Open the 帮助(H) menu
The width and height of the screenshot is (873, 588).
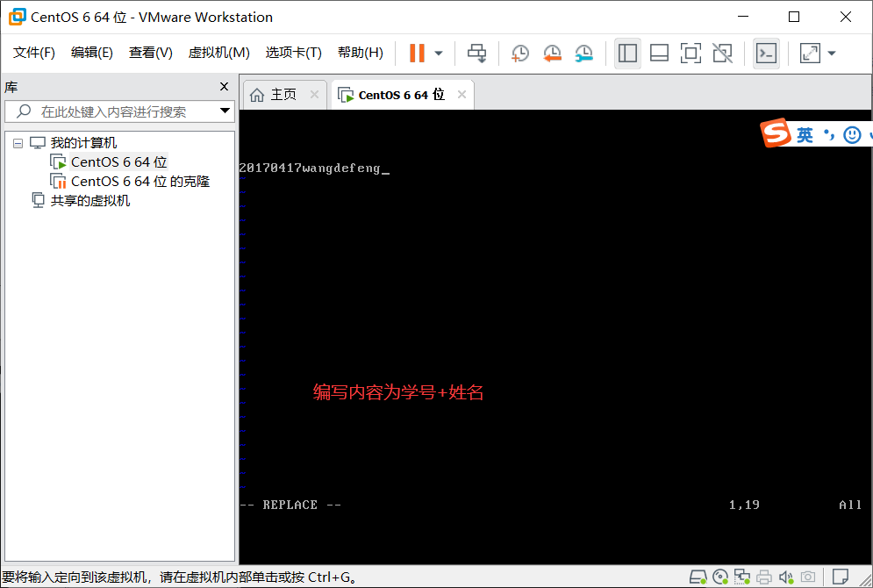[x=361, y=53]
